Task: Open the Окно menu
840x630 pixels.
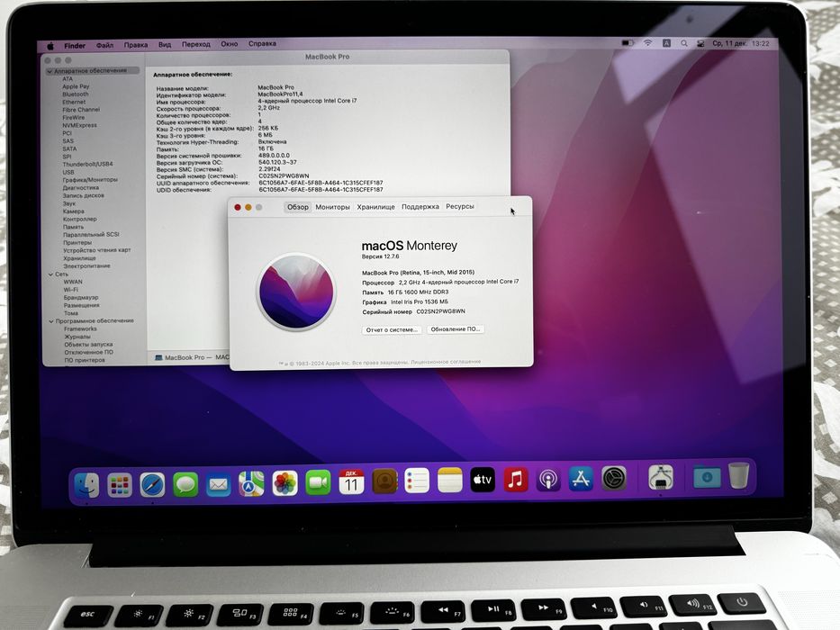Action: (x=230, y=44)
